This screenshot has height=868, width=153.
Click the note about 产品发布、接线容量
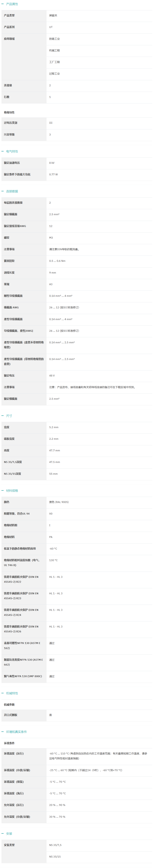pos(93,387)
